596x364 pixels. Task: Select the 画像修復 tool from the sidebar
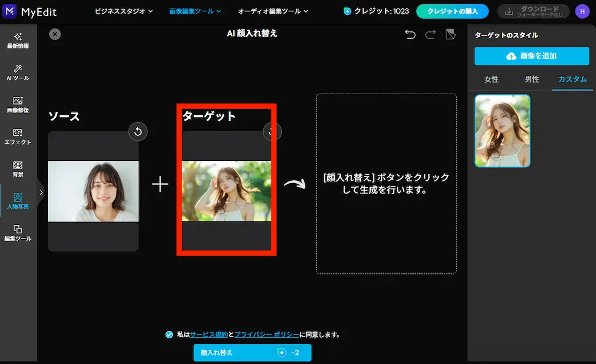click(x=18, y=106)
